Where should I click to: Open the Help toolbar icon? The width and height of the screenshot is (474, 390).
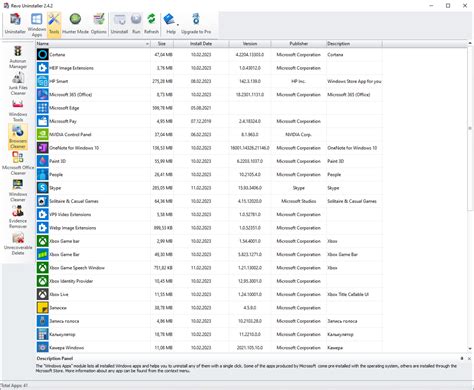click(x=170, y=24)
